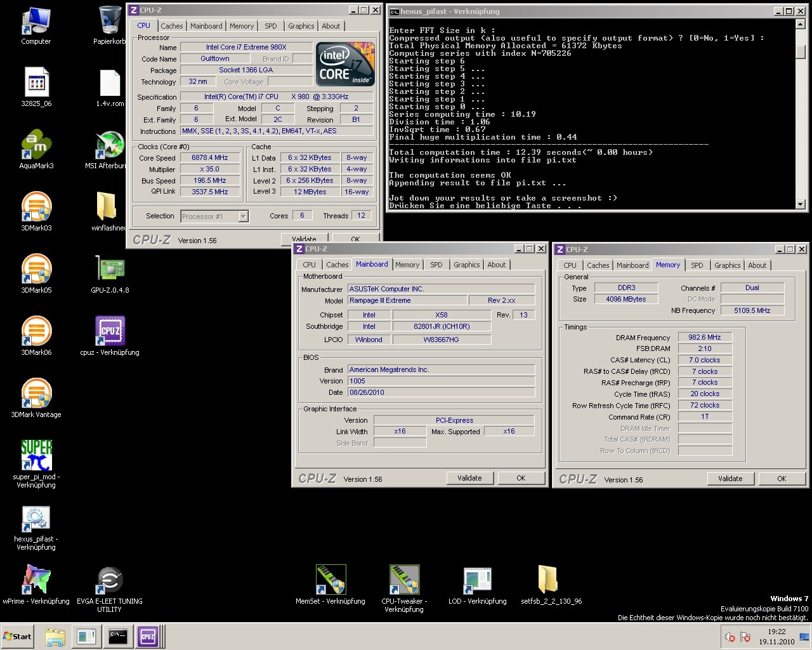Image resolution: width=812 pixels, height=650 pixels.
Task: Open Graphics tab in top CPU-Z window
Action: [301, 26]
